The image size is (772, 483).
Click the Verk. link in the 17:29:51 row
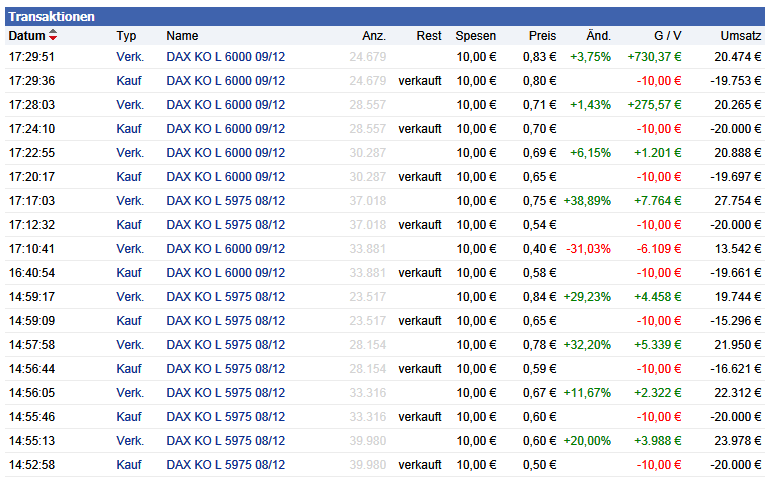pos(130,57)
